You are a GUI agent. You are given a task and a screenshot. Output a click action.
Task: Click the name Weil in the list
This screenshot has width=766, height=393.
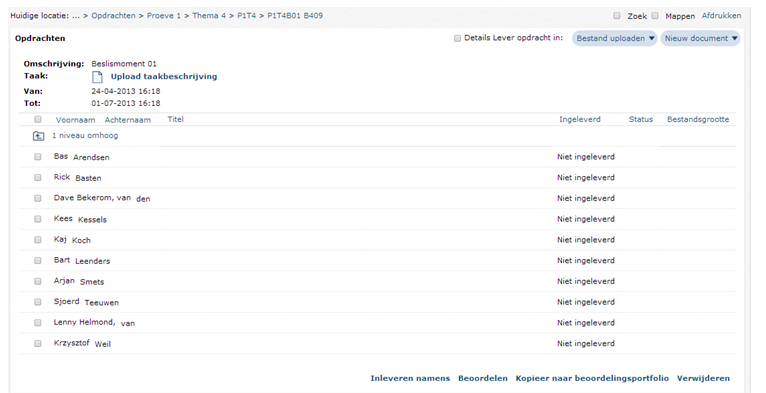103,344
